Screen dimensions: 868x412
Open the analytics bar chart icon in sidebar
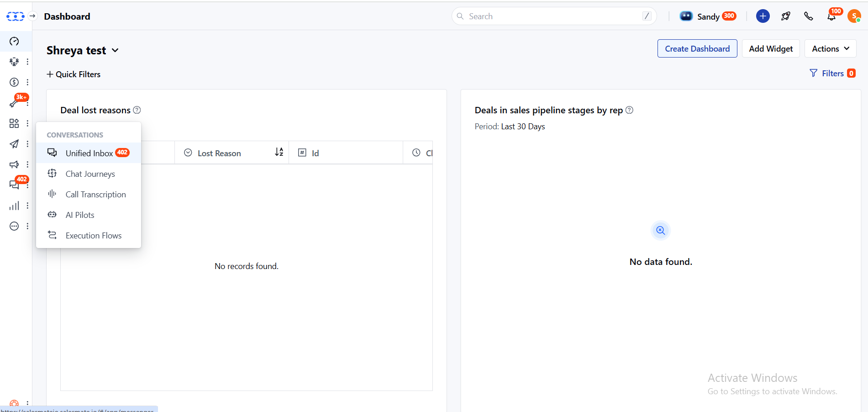coord(14,206)
